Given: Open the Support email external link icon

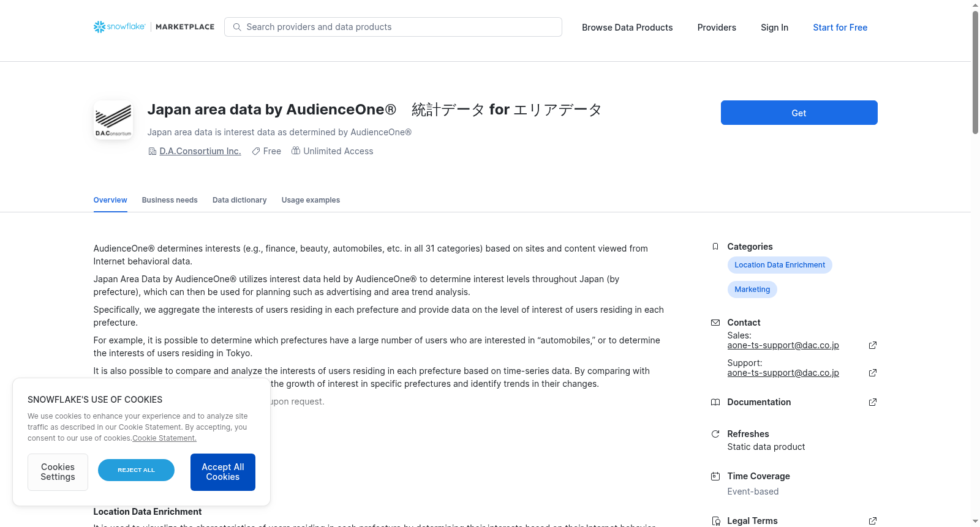Looking at the screenshot, I should click(873, 373).
